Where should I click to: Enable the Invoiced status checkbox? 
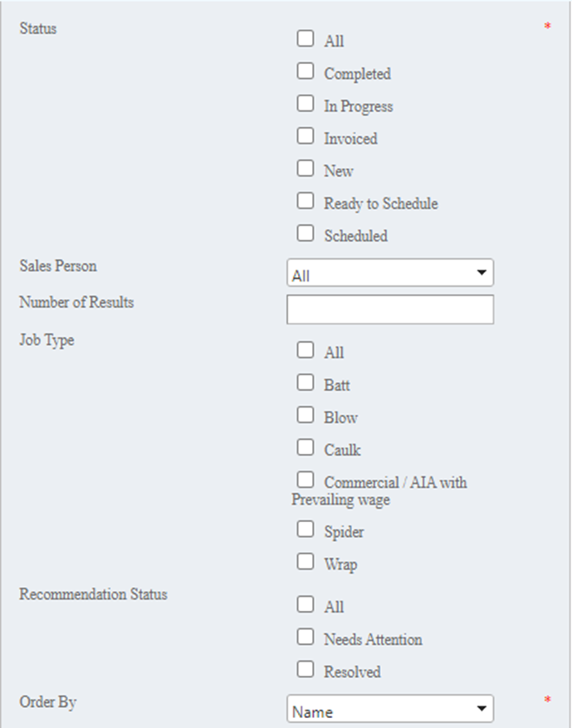(306, 136)
